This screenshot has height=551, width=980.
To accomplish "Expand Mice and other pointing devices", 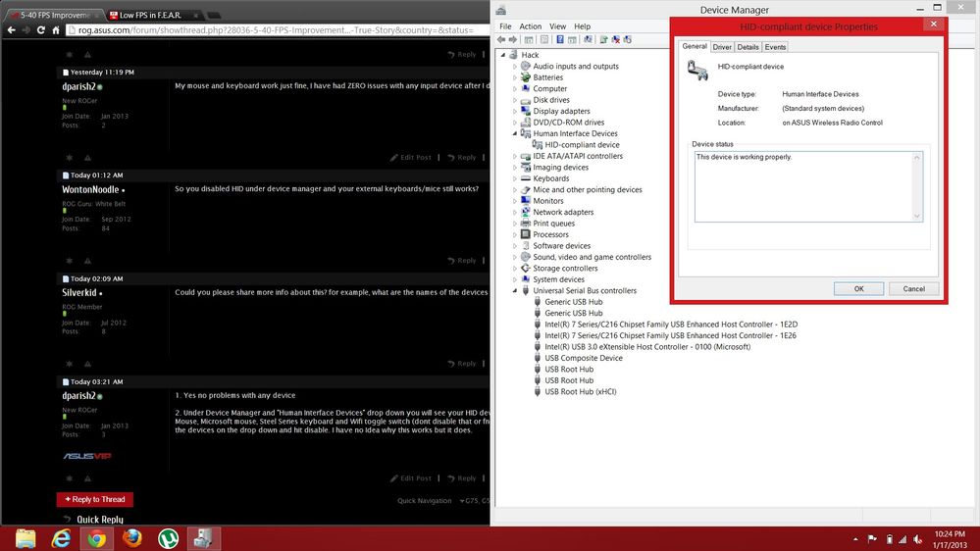I will [x=515, y=190].
